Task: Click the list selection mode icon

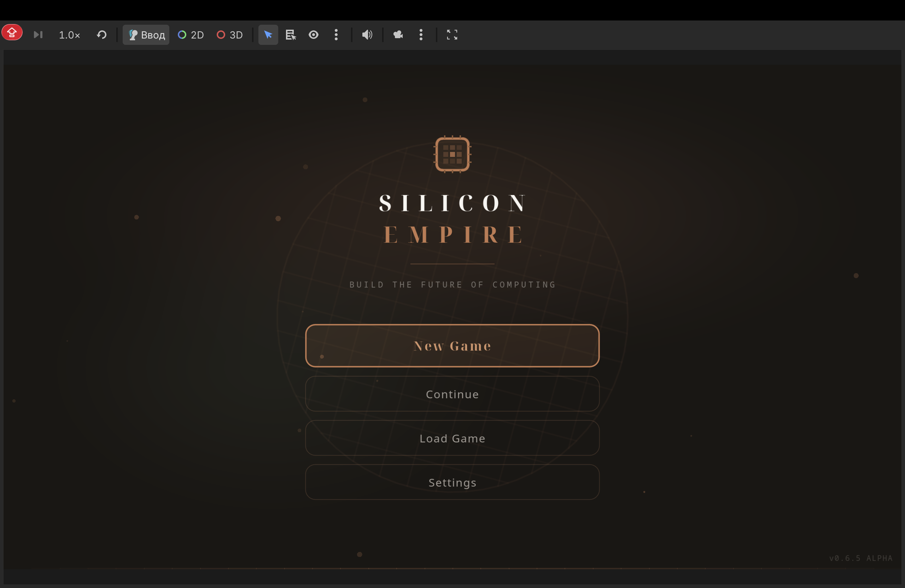Action: (291, 35)
